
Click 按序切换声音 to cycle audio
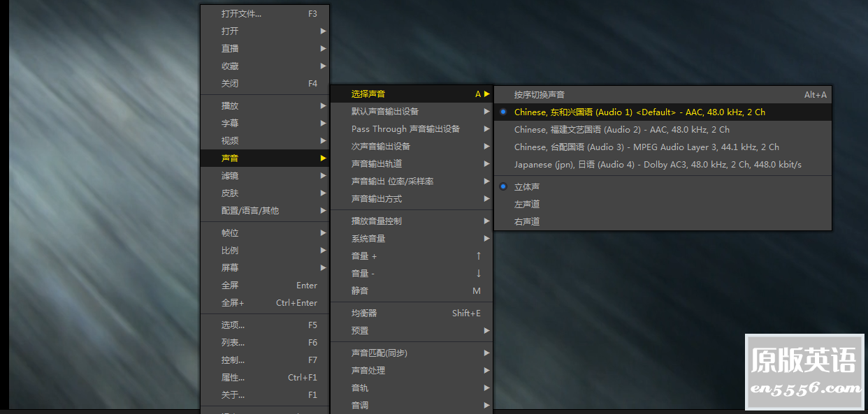coord(540,95)
